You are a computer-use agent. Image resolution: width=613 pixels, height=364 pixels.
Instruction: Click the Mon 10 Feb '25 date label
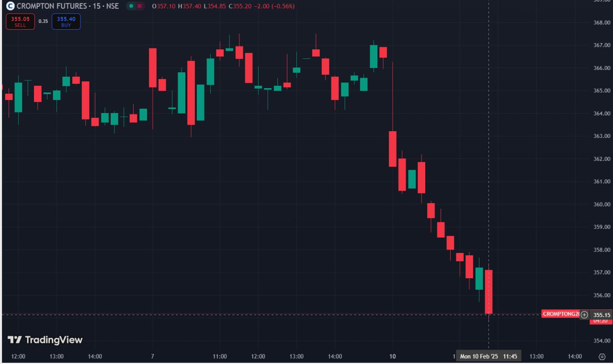479,356
